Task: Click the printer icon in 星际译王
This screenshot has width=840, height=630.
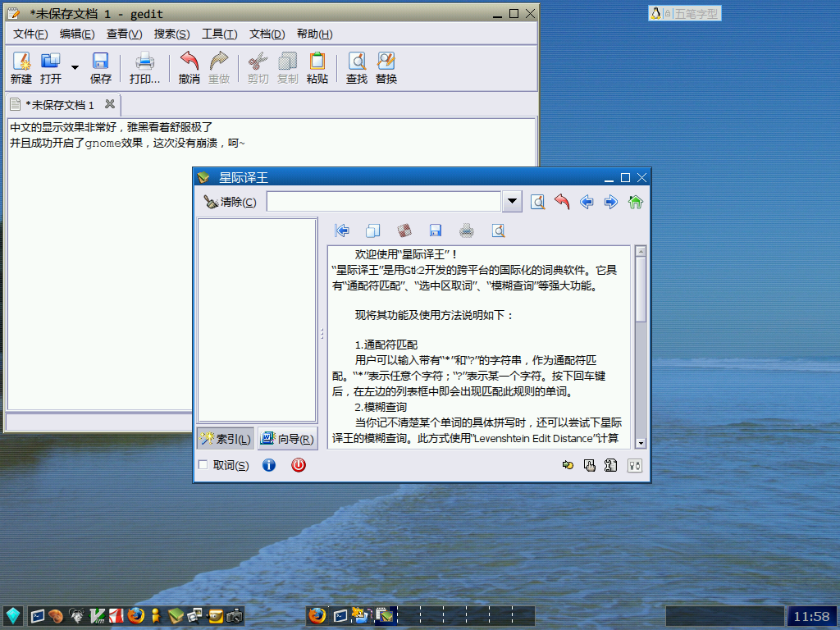Action: click(x=467, y=231)
